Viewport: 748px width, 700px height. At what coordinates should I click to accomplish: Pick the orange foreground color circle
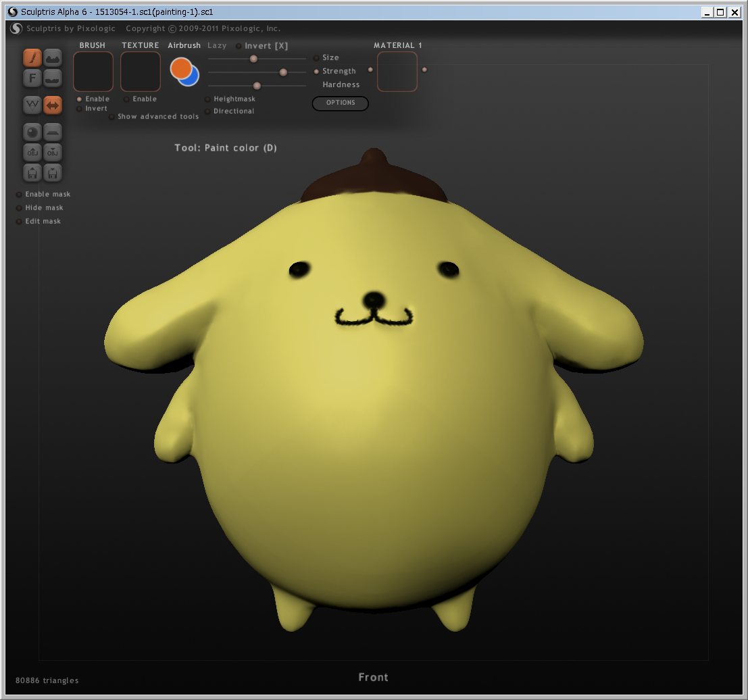[x=181, y=68]
